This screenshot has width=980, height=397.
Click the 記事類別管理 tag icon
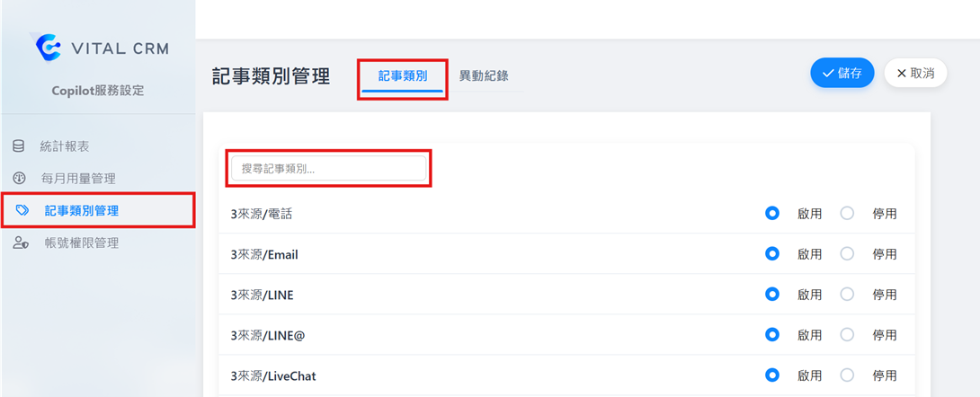click(x=22, y=211)
